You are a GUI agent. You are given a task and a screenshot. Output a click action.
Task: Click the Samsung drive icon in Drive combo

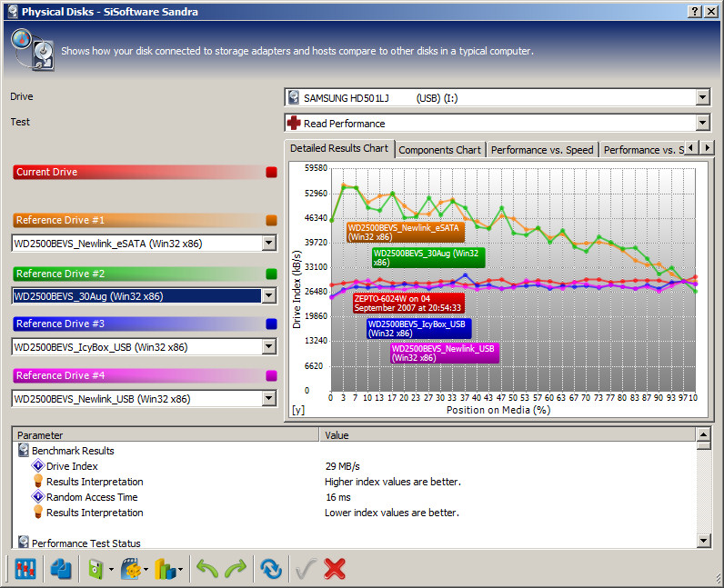(294, 97)
